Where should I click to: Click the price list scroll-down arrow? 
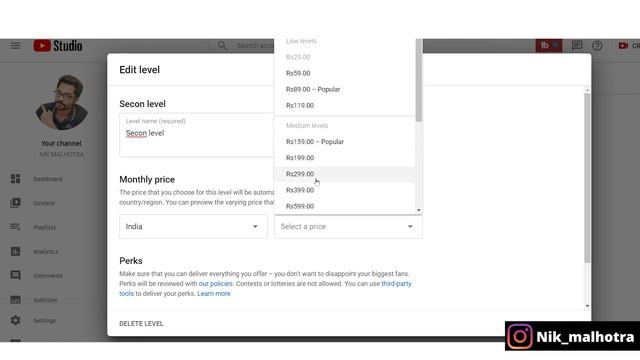click(419, 211)
